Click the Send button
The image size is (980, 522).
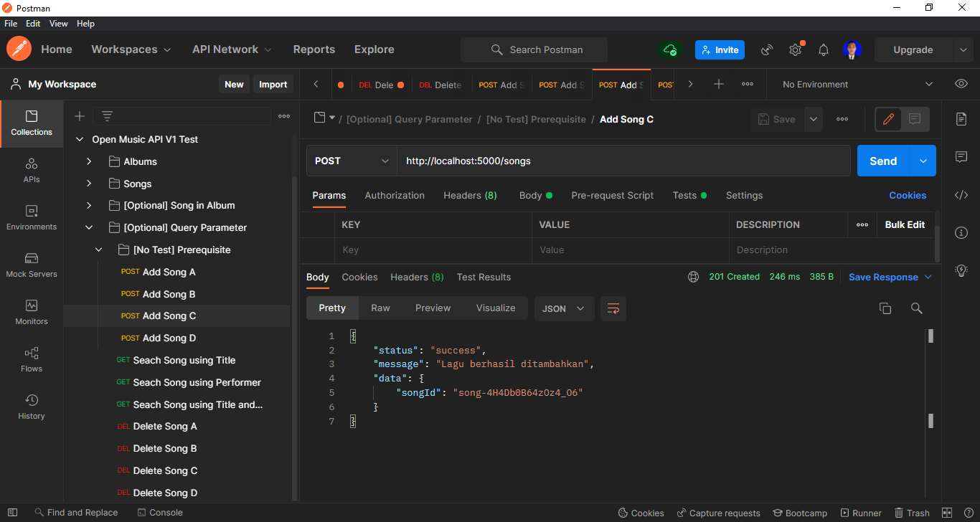click(883, 161)
